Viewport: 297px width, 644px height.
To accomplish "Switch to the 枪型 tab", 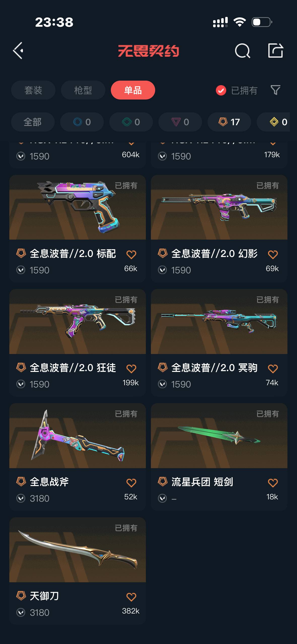I will (x=83, y=90).
